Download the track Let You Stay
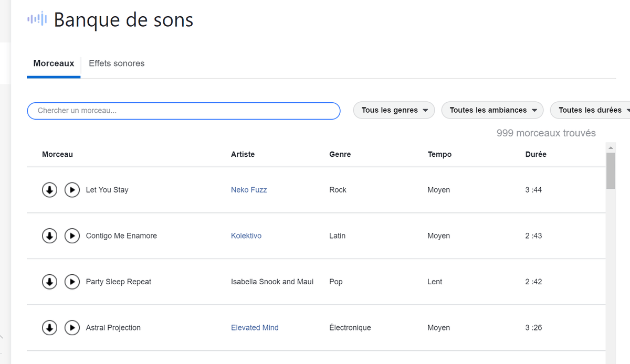 tap(49, 190)
